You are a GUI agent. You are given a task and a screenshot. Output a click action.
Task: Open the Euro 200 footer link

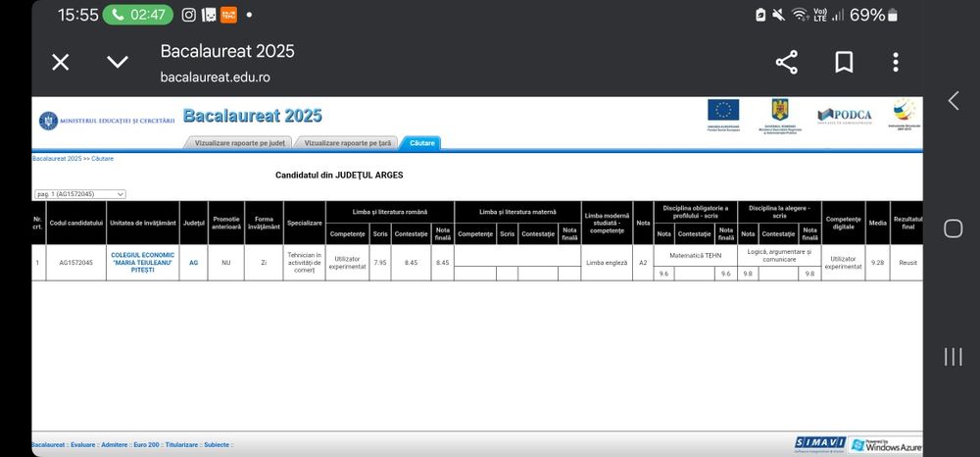coord(146,445)
